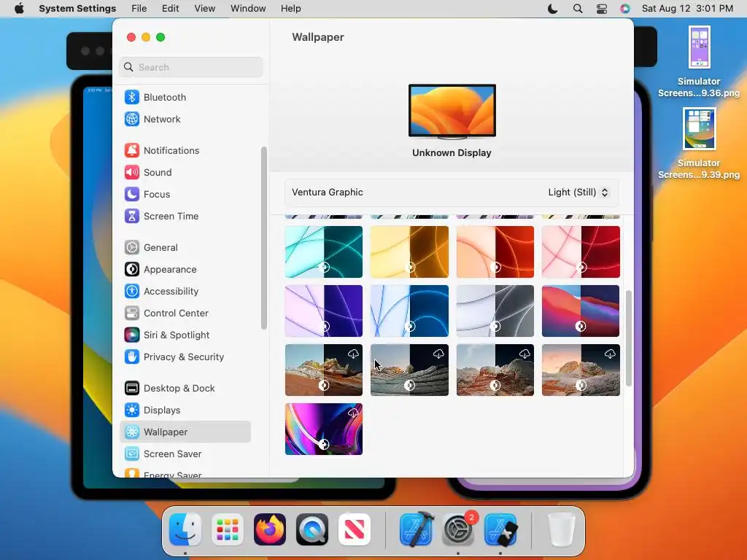This screenshot has width=747, height=560.
Task: Open Spotlight search in menu bar
Action: tap(578, 9)
